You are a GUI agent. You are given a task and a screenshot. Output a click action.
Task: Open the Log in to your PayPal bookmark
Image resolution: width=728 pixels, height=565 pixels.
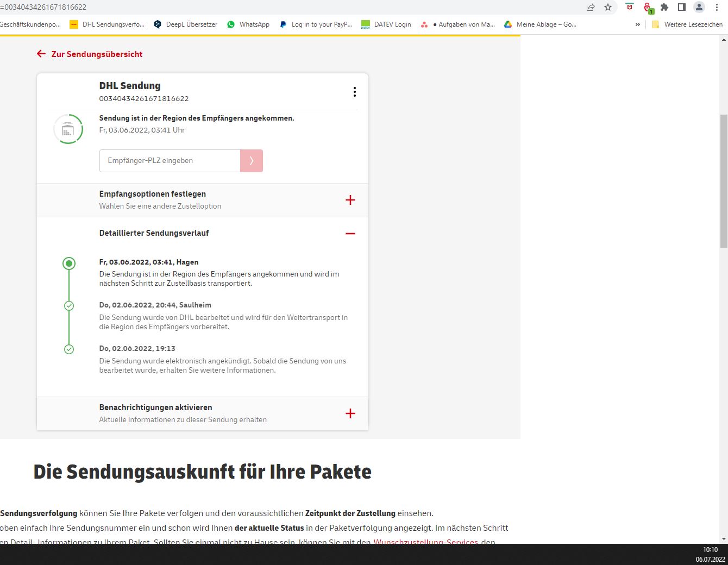pos(316,24)
